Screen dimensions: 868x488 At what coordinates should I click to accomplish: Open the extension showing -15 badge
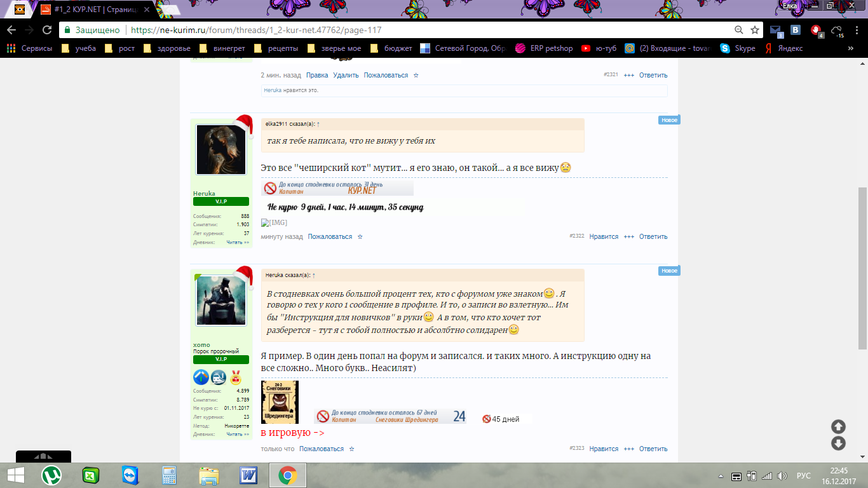837,30
